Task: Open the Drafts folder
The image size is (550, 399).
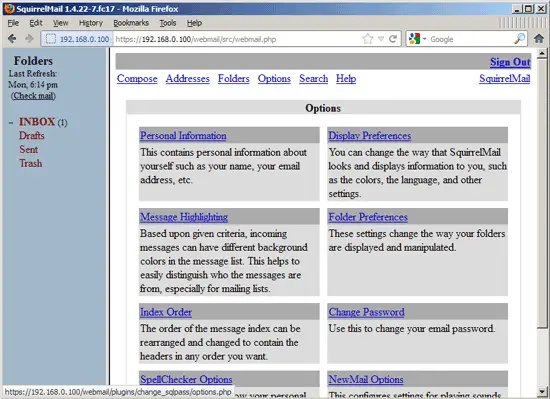Action: [x=32, y=136]
